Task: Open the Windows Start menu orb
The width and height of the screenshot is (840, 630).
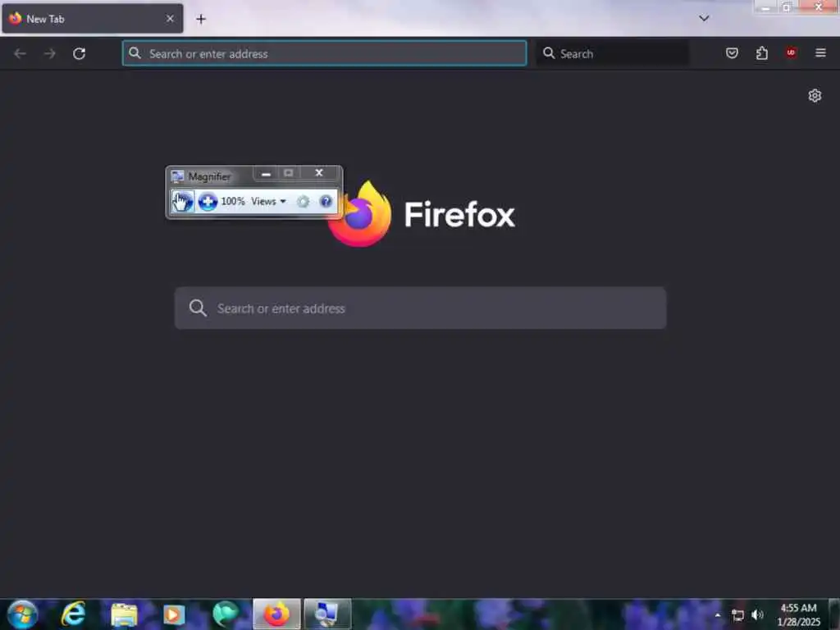Action: [x=22, y=614]
